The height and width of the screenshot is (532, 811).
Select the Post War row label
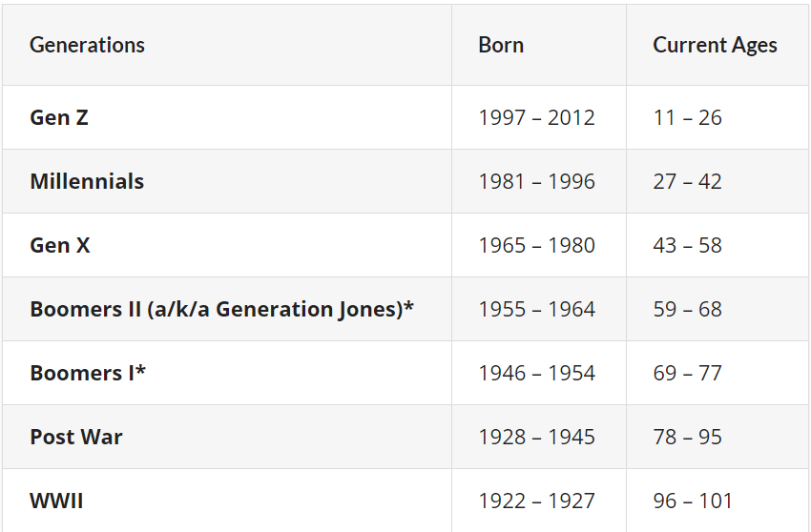(76, 437)
